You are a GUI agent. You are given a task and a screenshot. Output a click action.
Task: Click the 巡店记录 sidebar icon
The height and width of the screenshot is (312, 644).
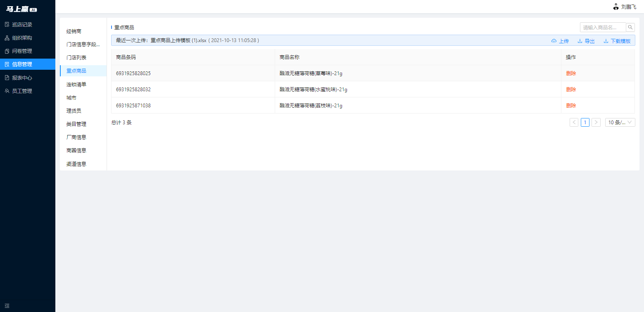7,24
